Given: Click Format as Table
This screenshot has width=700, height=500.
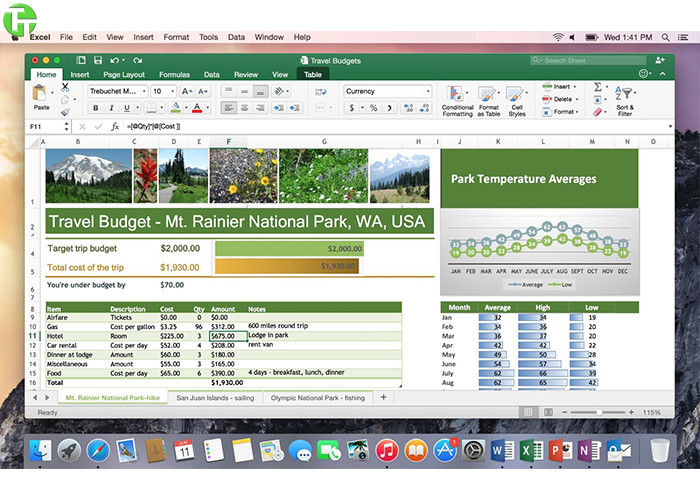Looking at the screenshot, I should [489, 99].
